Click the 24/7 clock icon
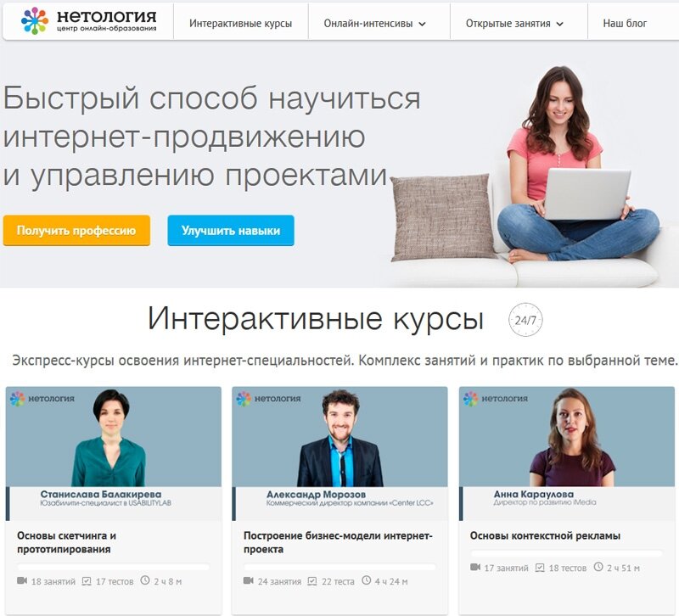The height and width of the screenshot is (616, 679). coord(525,320)
